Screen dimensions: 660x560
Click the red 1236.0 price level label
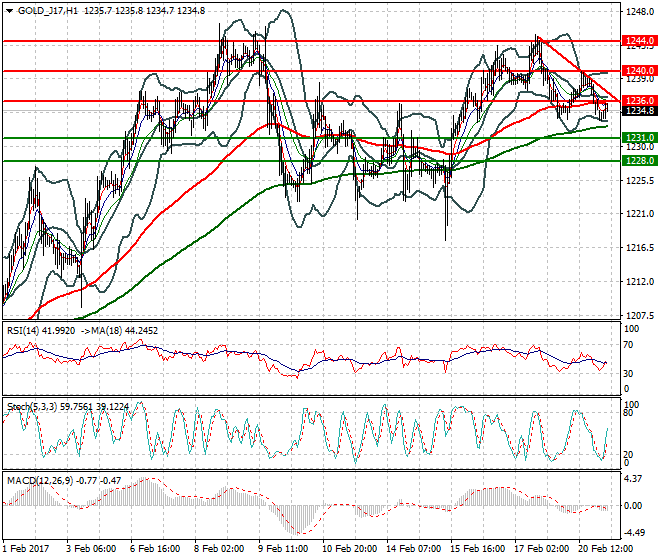click(640, 101)
